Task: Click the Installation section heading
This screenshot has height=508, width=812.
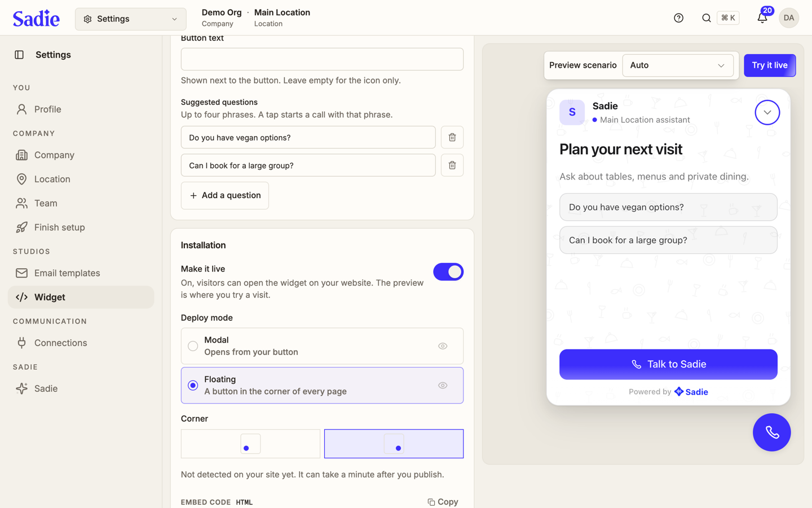Action: point(203,246)
